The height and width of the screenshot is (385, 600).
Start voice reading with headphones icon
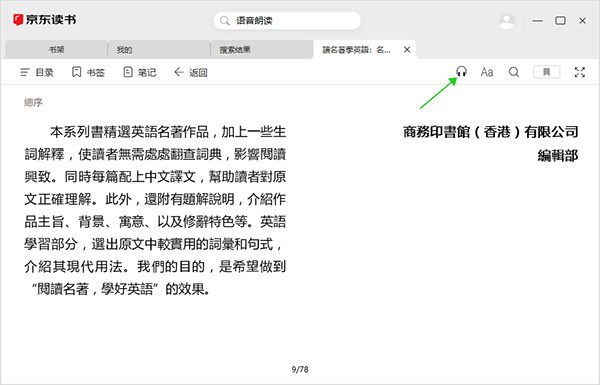click(x=461, y=72)
